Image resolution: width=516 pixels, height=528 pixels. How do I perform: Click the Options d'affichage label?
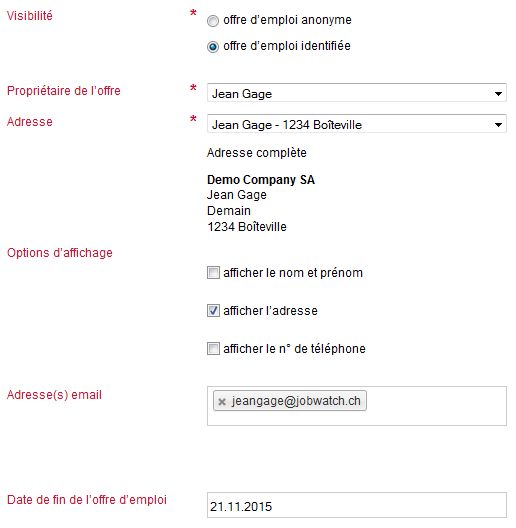point(60,253)
